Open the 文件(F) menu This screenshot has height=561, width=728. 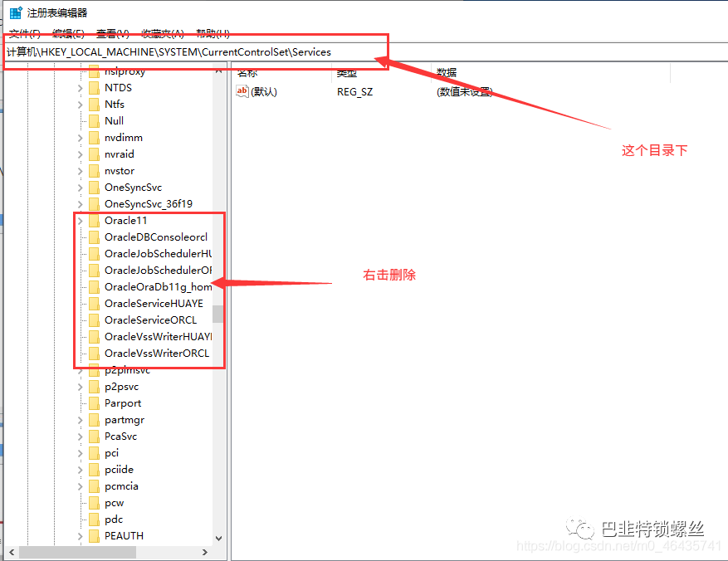[23, 33]
